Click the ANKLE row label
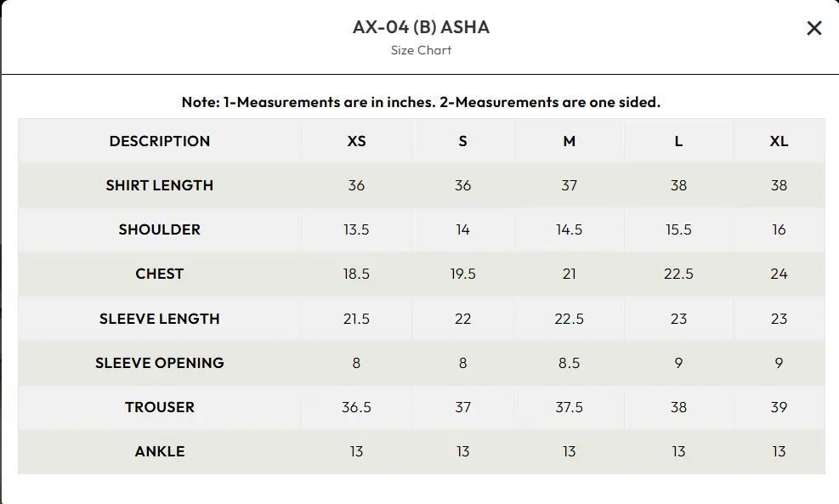 pos(160,451)
